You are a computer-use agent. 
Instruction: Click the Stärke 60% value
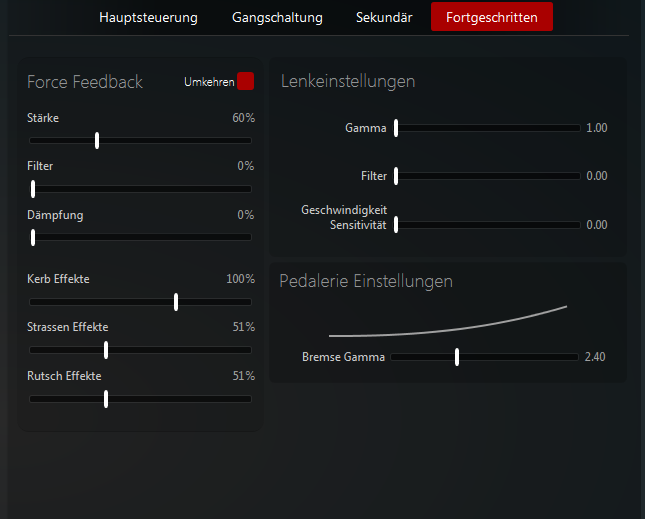coord(243,118)
